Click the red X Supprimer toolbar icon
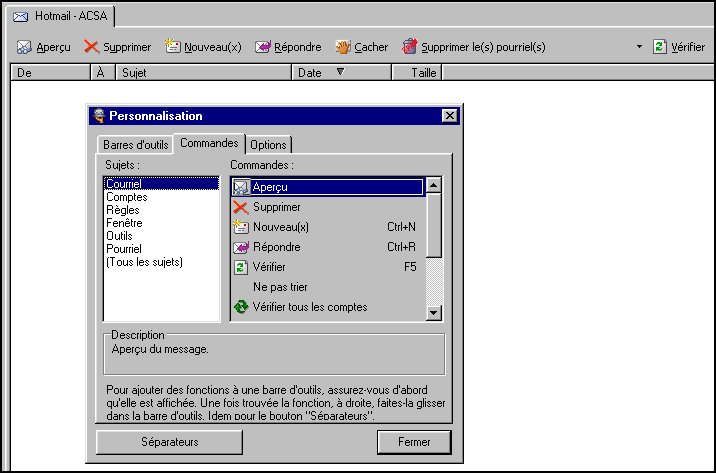The image size is (716, 473). coord(91,47)
